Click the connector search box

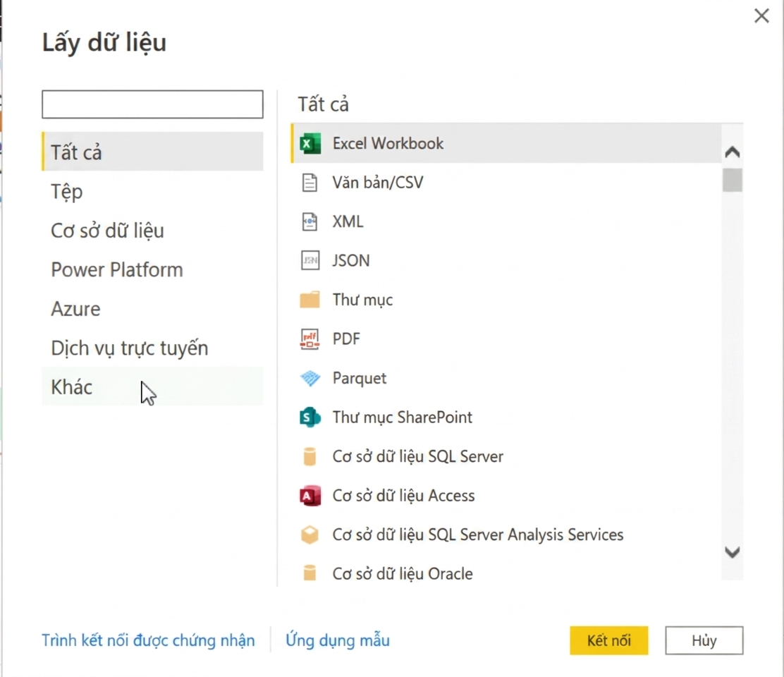[x=152, y=104]
